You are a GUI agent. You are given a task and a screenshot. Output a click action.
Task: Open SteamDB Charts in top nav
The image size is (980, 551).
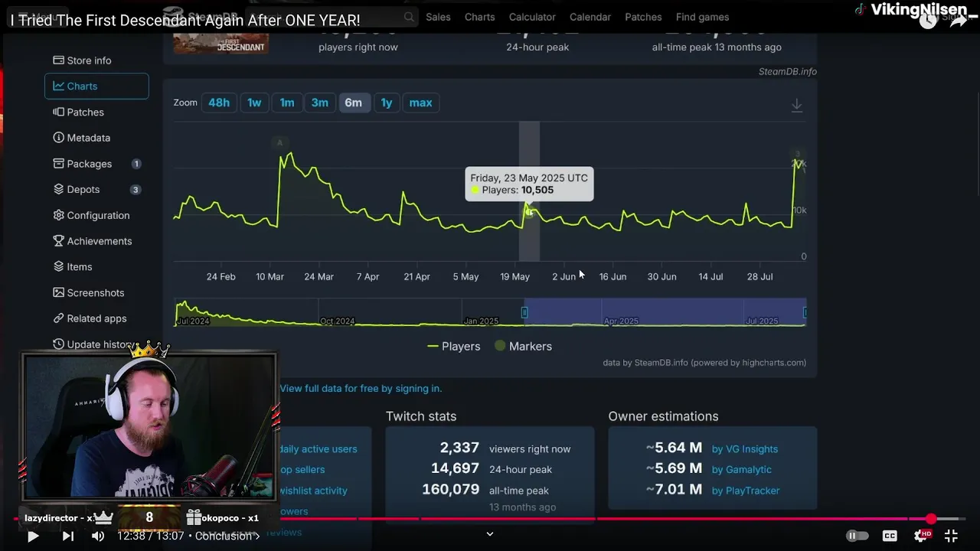(x=479, y=17)
